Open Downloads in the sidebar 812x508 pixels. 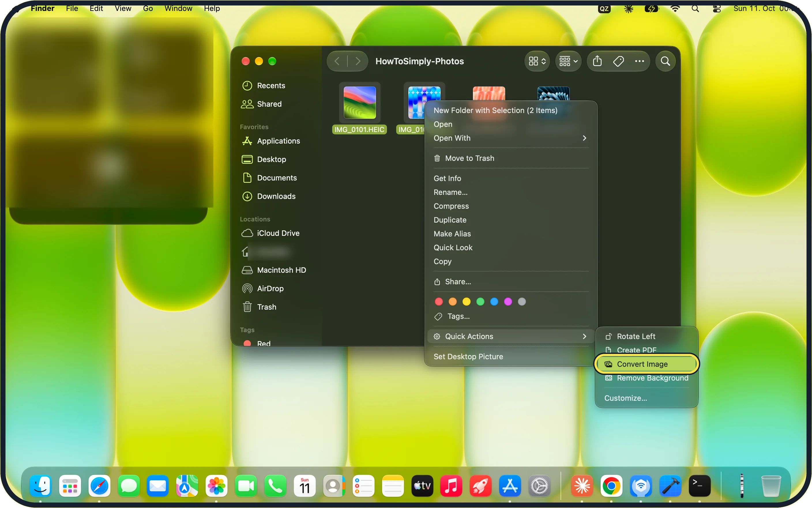[268, 197]
